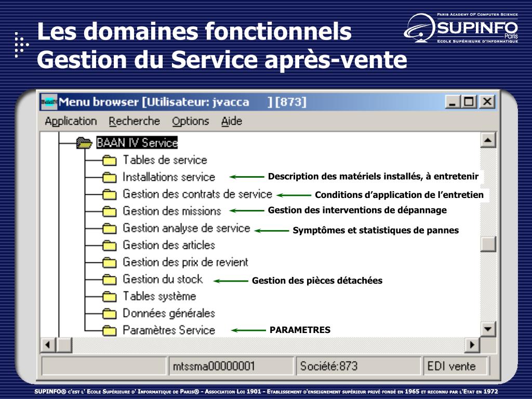Close the Menu browser window
The width and height of the screenshot is (532, 399).
[x=487, y=102]
